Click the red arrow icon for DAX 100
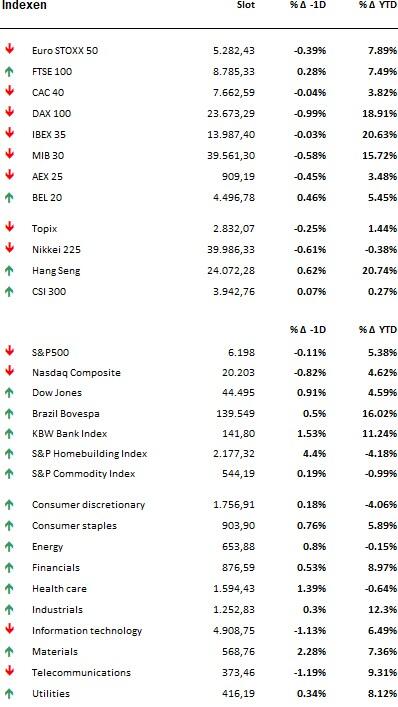This screenshot has height=707, width=398. click(9, 113)
